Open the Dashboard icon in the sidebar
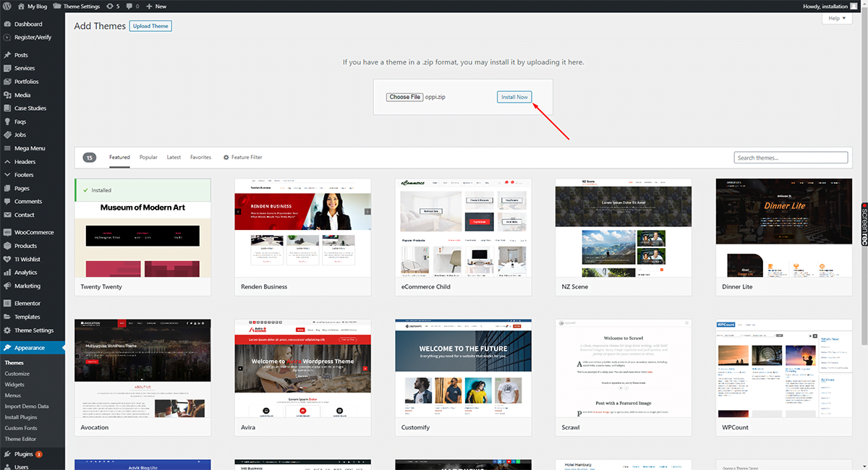The image size is (868, 470). [7, 24]
